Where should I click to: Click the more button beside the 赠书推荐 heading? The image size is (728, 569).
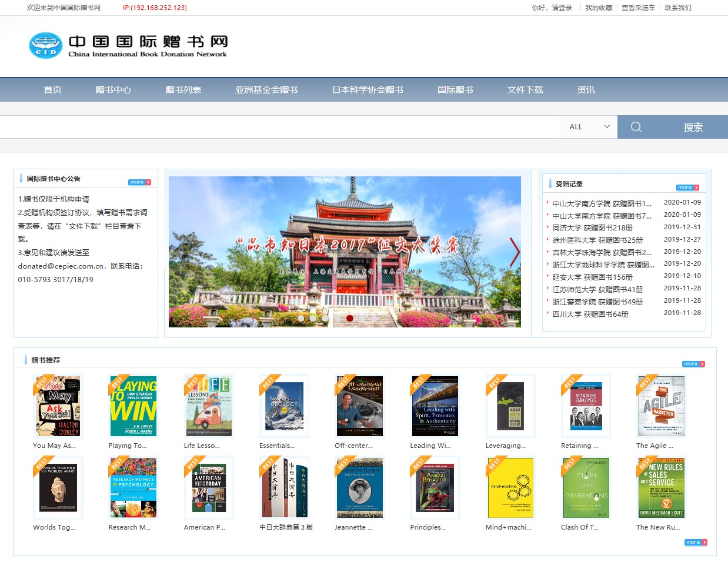(693, 364)
